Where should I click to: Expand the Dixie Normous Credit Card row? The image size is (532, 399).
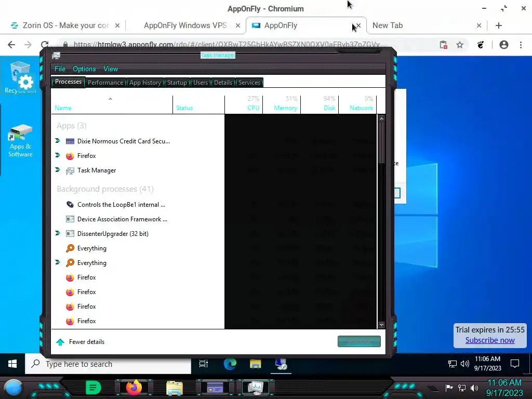point(58,140)
